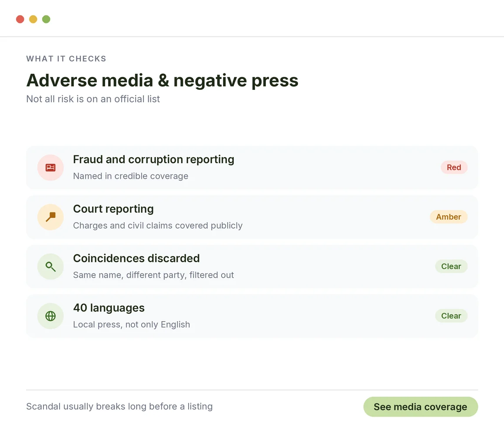Click 'Charges and civil claims covered publicly' text
This screenshot has height=434, width=504.
point(158,225)
